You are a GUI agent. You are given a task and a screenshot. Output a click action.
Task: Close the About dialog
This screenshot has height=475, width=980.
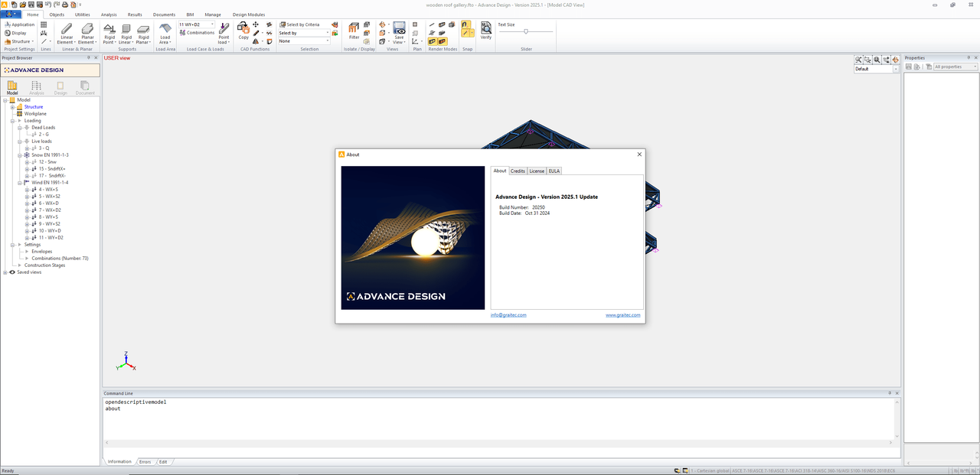click(x=639, y=155)
